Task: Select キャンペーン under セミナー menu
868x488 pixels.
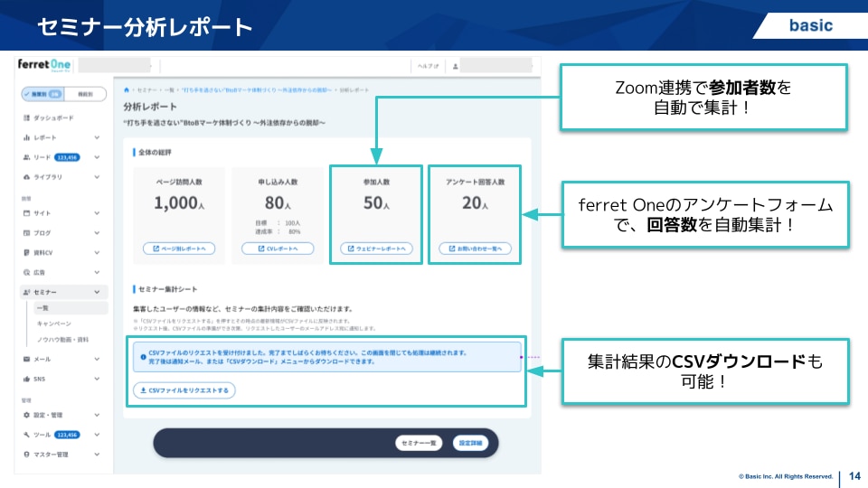Action: 53,324
